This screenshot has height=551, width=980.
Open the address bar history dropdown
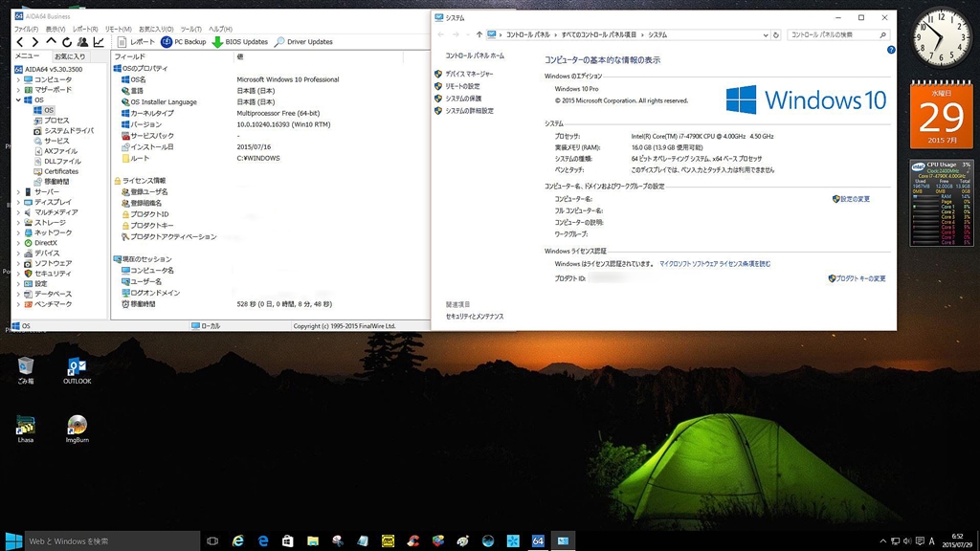[765, 35]
